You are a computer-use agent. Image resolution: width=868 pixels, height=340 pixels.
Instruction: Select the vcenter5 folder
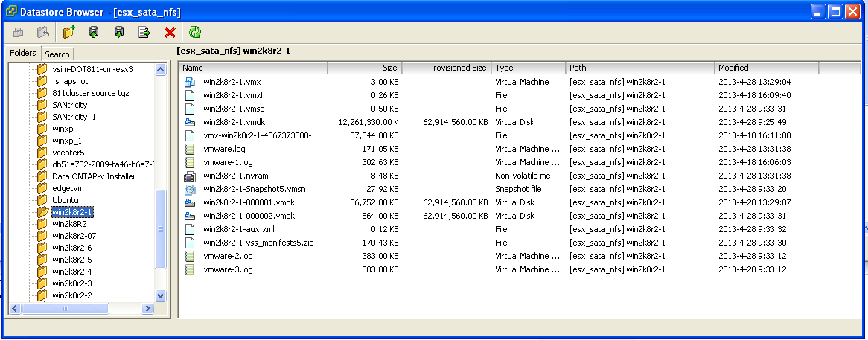[68, 153]
